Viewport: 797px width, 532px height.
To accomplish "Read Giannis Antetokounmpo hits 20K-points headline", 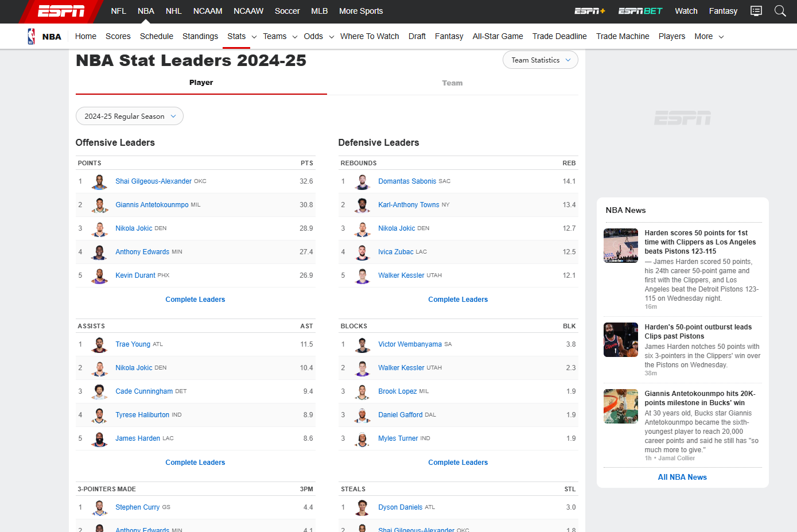I will point(700,398).
